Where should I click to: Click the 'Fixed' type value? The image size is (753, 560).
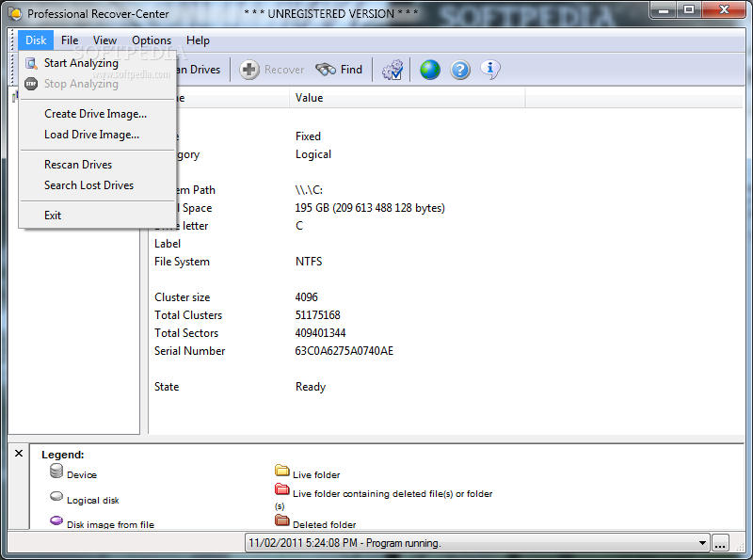[x=309, y=136]
